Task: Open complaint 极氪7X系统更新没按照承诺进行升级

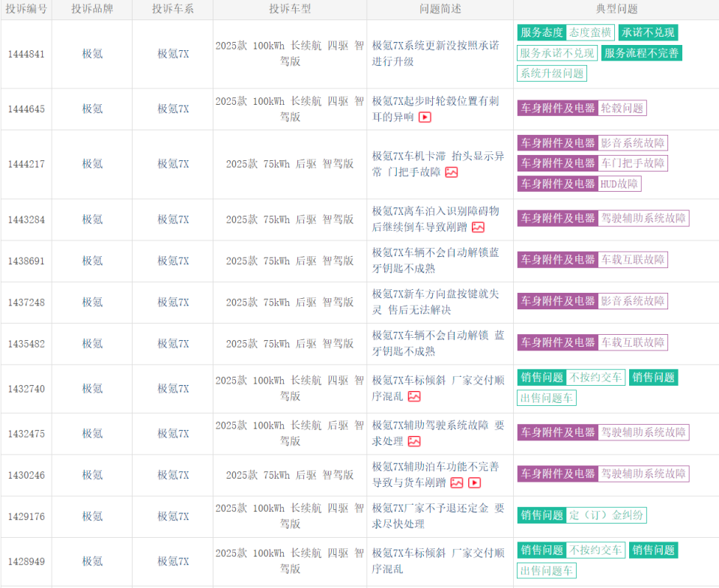Action: [x=435, y=53]
